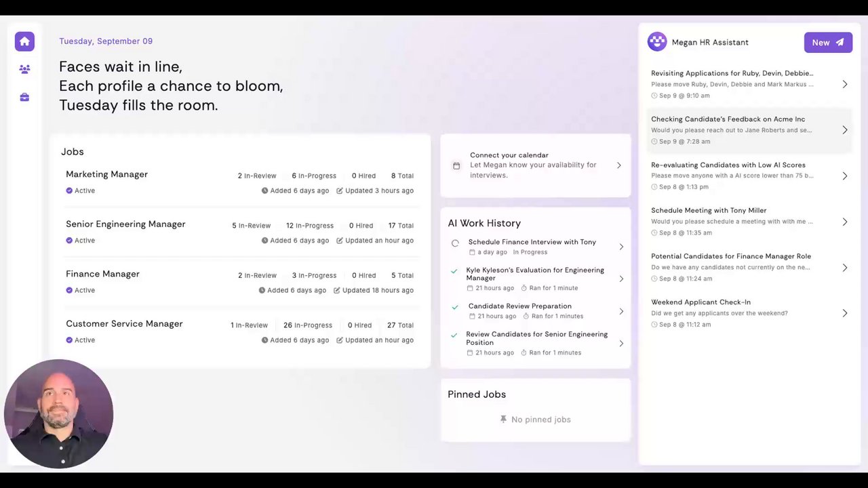Click the edit icon next to Updated 3 hours ago
Viewport: 868px width, 488px height.
pyautogui.click(x=340, y=191)
